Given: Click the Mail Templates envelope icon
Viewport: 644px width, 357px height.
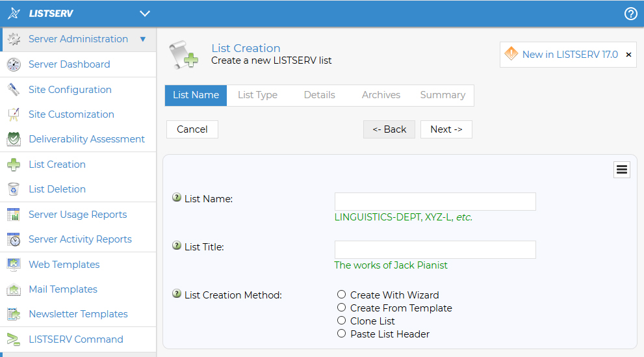Looking at the screenshot, I should pos(14,289).
